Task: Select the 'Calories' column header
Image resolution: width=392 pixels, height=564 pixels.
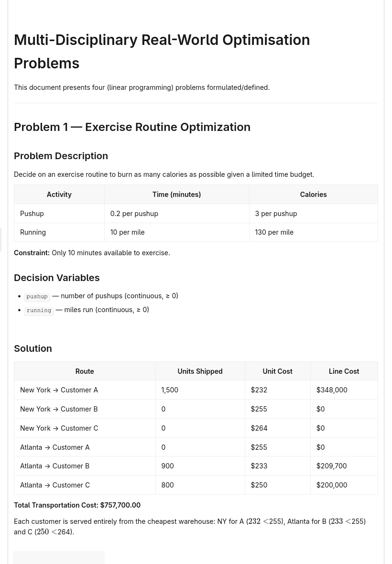Action: 313,194
